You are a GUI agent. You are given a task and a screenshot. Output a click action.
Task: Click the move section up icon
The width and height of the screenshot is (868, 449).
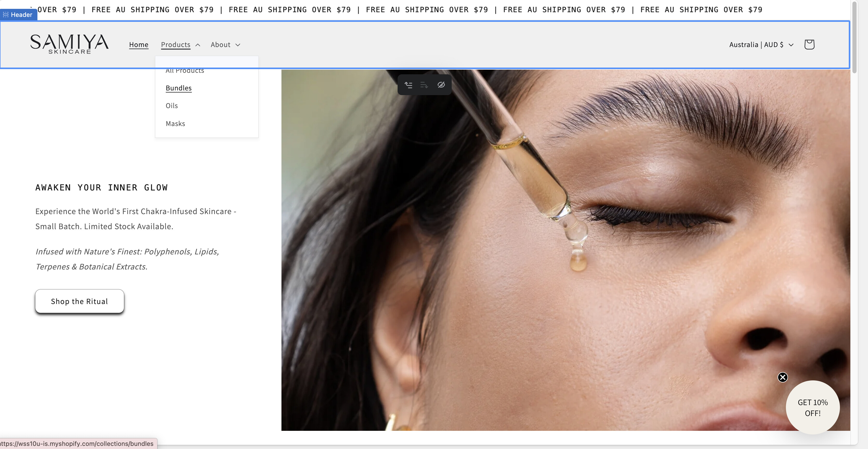[x=408, y=85]
